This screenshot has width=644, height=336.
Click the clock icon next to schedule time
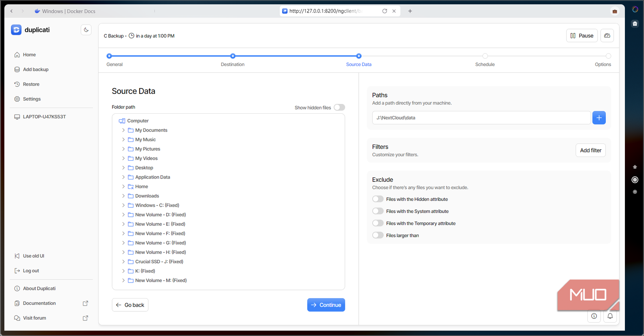[x=132, y=36]
